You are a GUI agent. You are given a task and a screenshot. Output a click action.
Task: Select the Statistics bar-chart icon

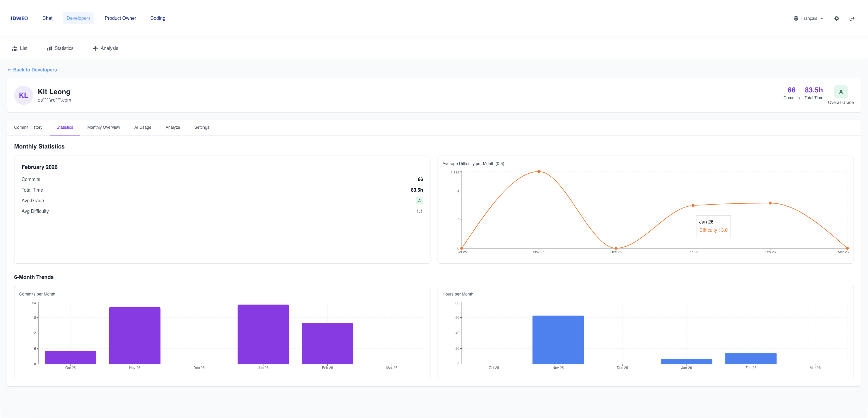coord(49,48)
